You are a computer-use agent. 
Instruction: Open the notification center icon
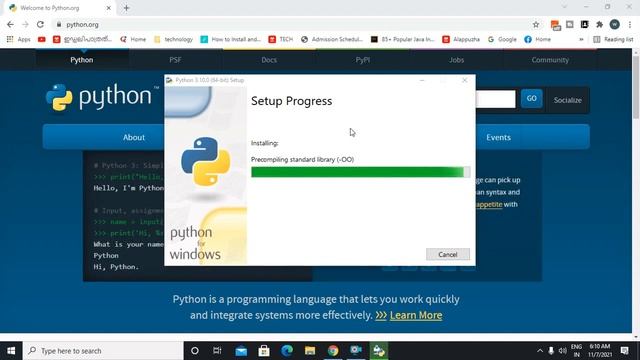pos(624,351)
